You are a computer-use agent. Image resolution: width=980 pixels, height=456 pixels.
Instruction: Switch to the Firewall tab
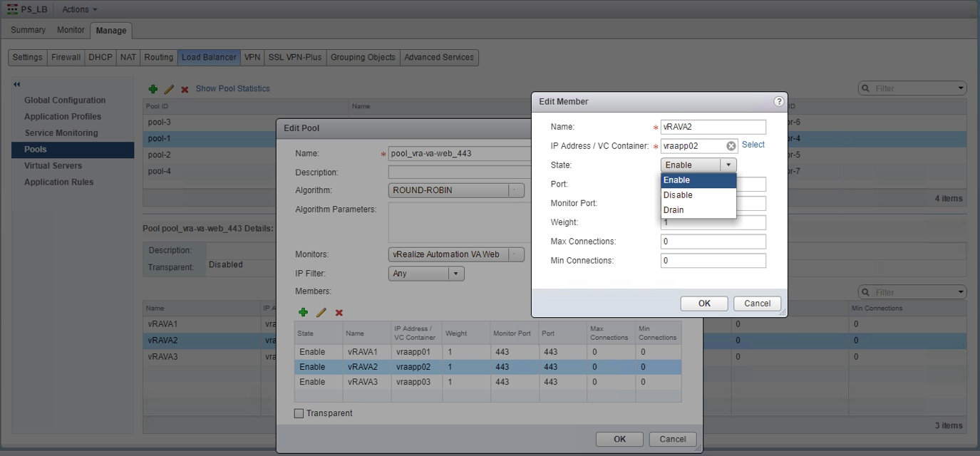pyautogui.click(x=66, y=57)
